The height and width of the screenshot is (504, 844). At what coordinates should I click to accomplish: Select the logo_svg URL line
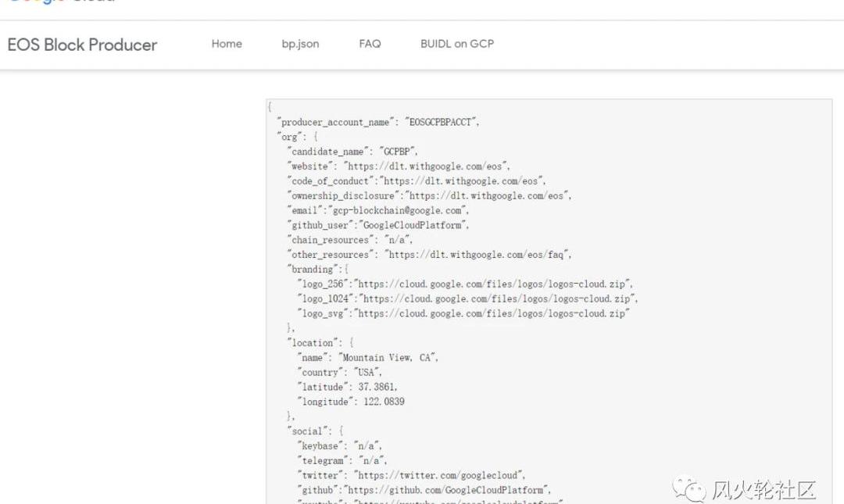(463, 313)
